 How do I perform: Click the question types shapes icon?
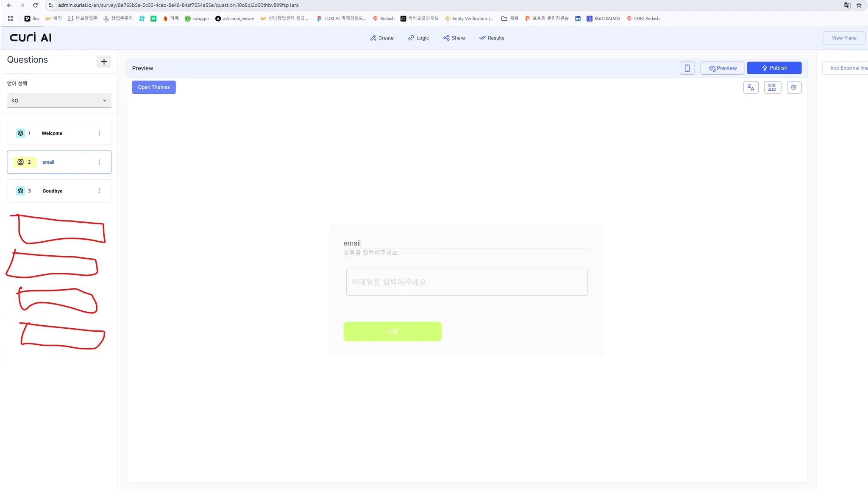[x=772, y=87]
